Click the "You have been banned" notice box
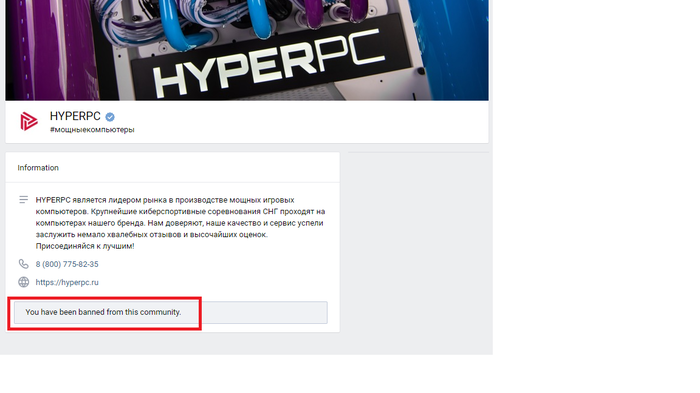This screenshot has height=393, width=700. coord(171,312)
